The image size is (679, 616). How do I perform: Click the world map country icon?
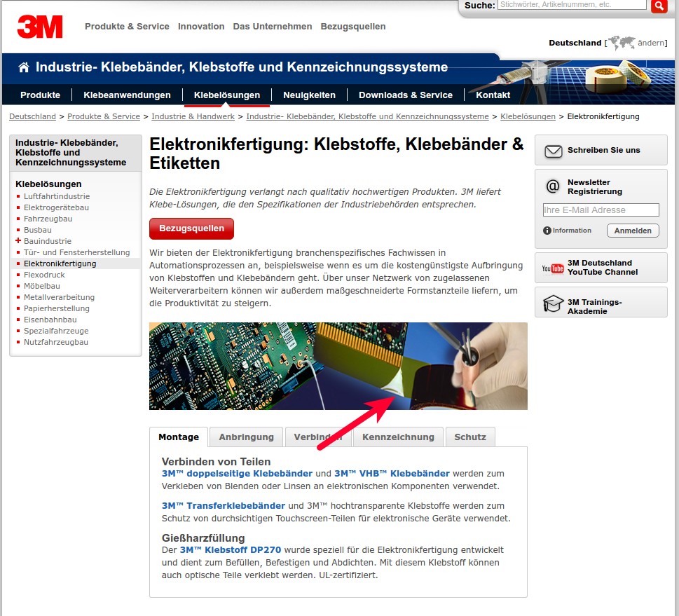click(622, 43)
